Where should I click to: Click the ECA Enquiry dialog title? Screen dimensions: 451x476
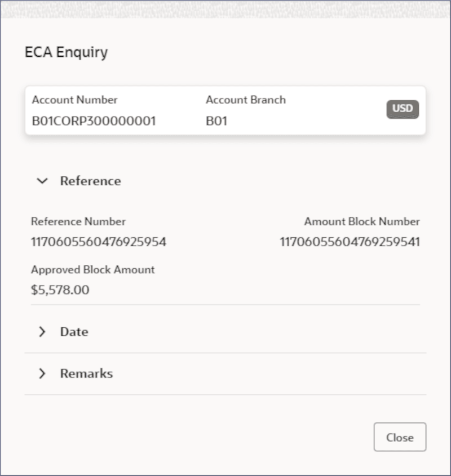point(66,52)
